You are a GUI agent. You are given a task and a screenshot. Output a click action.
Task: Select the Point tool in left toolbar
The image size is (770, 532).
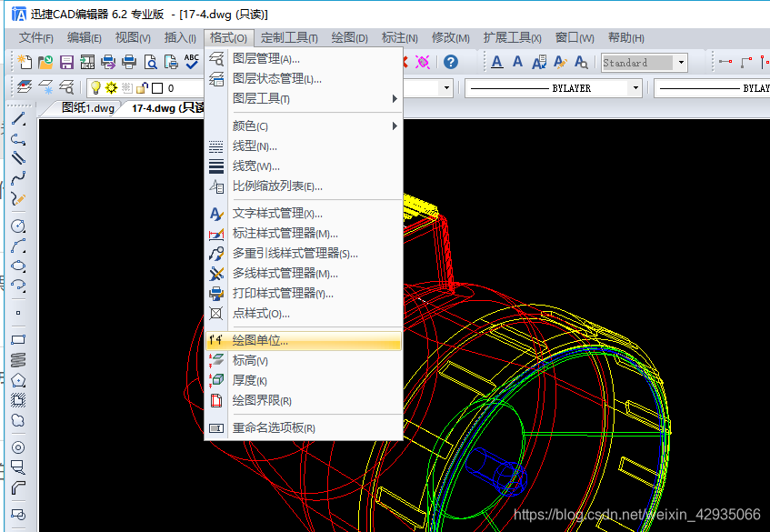(18, 313)
